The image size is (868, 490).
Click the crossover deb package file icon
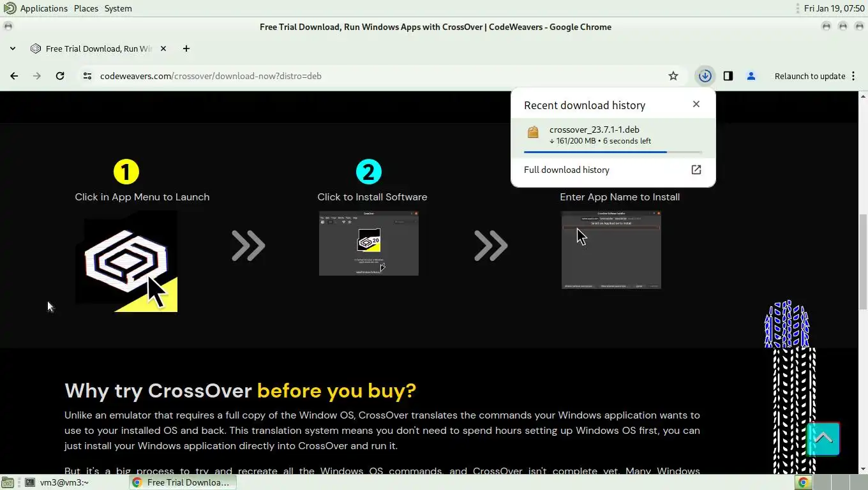(x=533, y=133)
